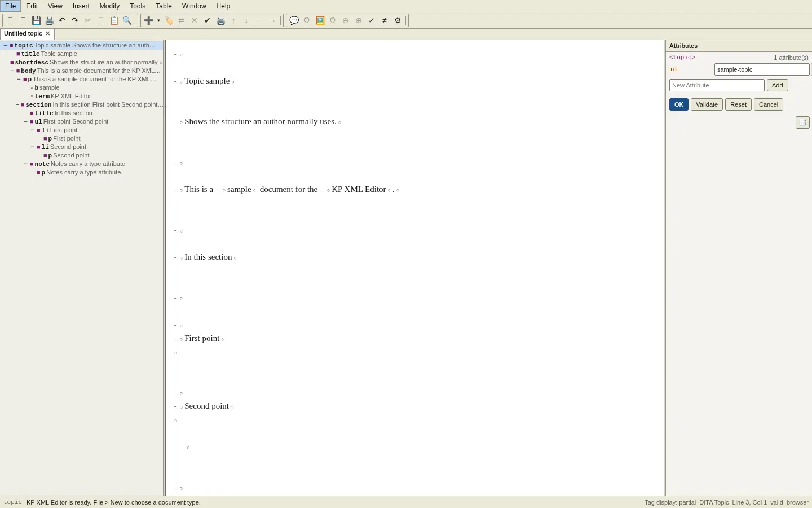Click the move left arrow icon
Viewport: 812px width, 508px height.
(x=259, y=20)
